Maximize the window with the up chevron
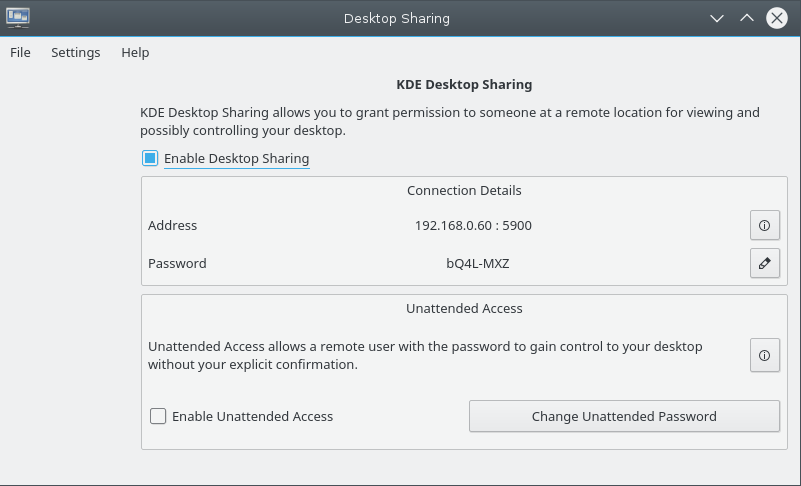Image resolution: width=801 pixels, height=486 pixels. pos(747,18)
